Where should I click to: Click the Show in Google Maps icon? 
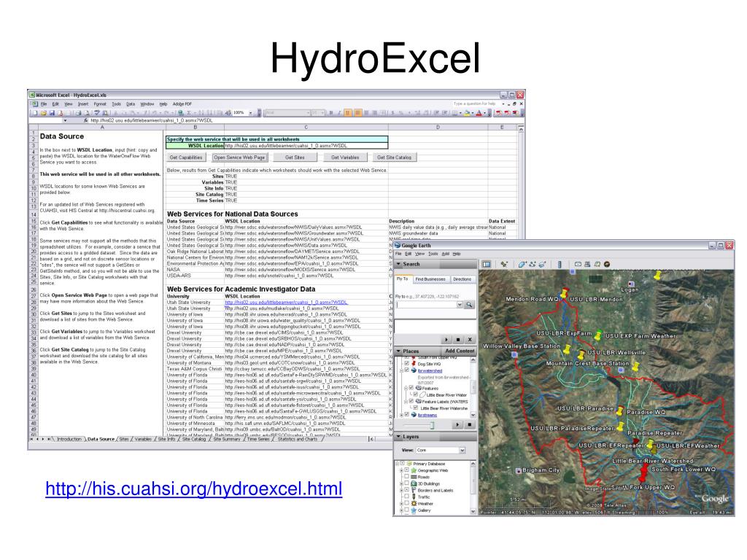(x=597, y=264)
